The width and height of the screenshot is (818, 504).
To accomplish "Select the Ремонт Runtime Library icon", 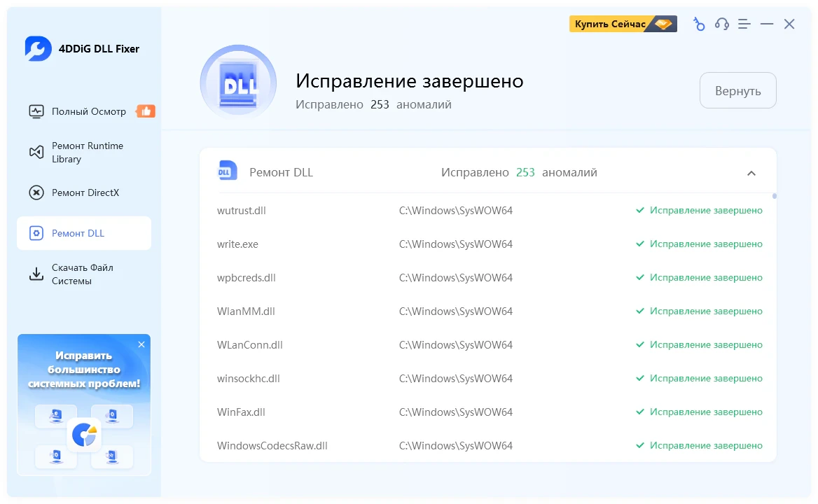I will point(36,152).
